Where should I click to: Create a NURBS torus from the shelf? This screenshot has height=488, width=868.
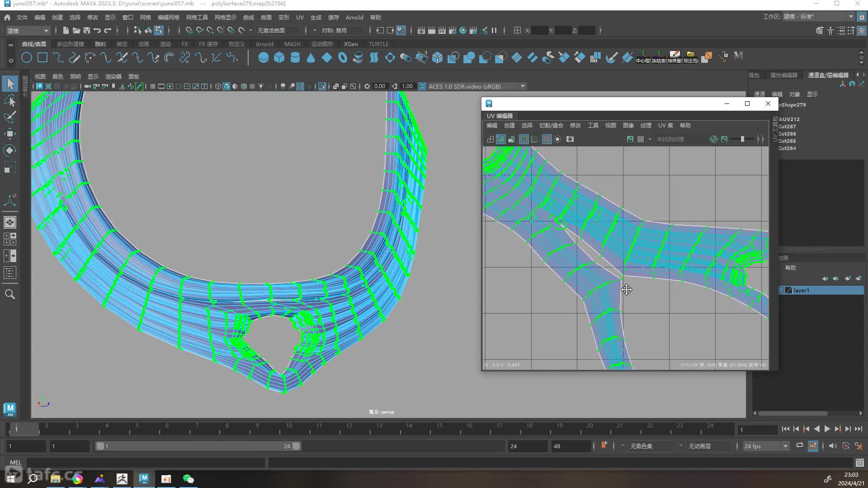(342, 57)
